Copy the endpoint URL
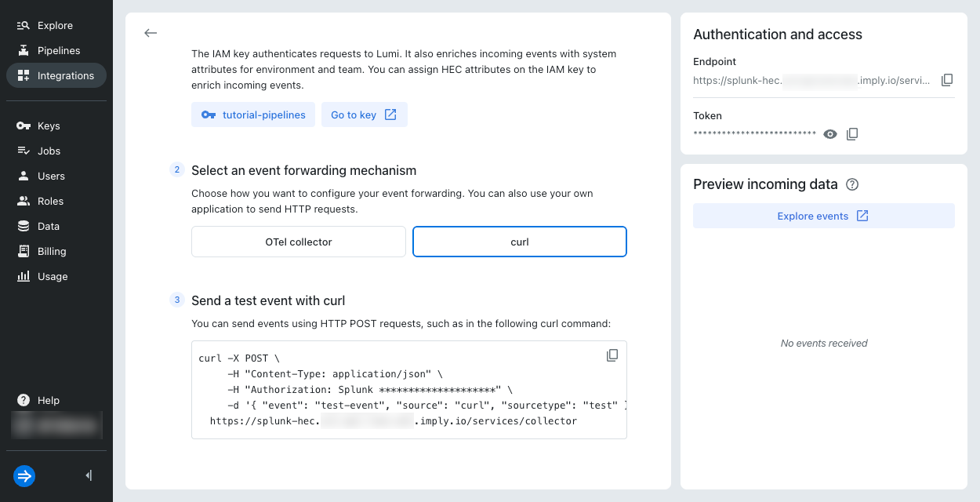980x502 pixels. (947, 80)
